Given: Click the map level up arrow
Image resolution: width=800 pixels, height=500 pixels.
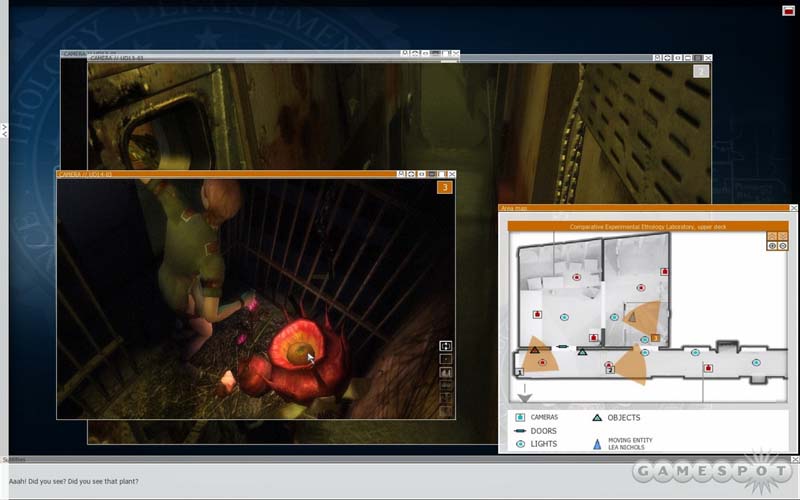Looking at the screenshot, I should point(772,235).
